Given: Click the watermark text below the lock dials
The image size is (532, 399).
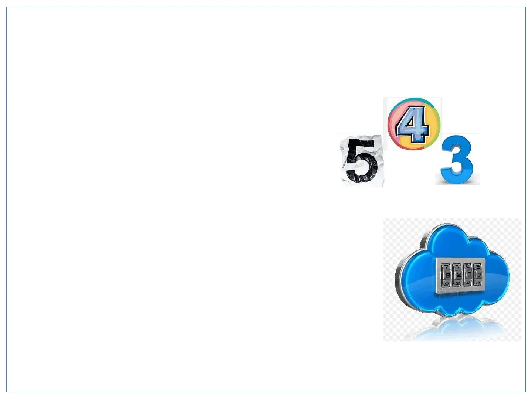Looking at the screenshot, I should tap(451, 294).
